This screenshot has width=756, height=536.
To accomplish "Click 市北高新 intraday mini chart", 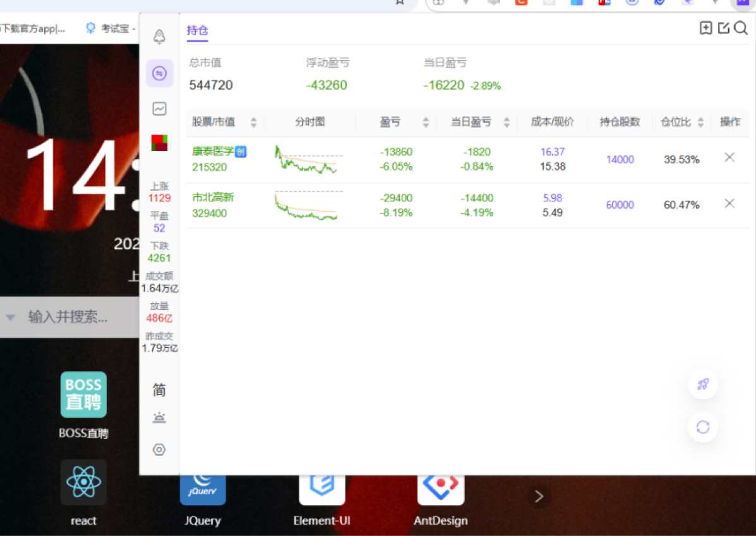I will (x=309, y=205).
